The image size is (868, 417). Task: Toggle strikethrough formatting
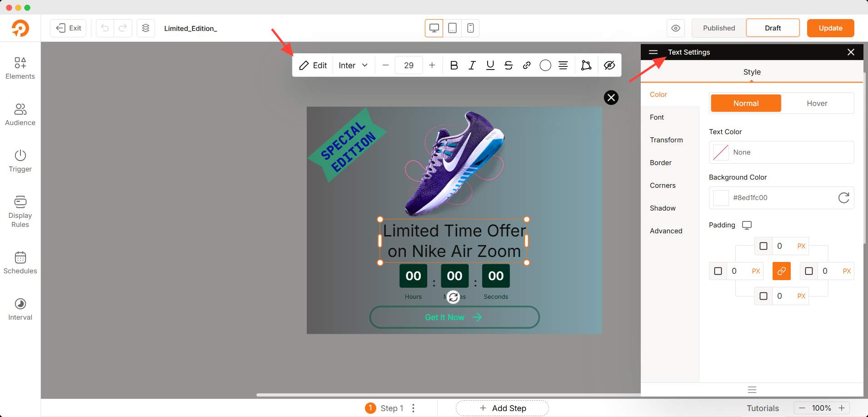click(x=509, y=65)
